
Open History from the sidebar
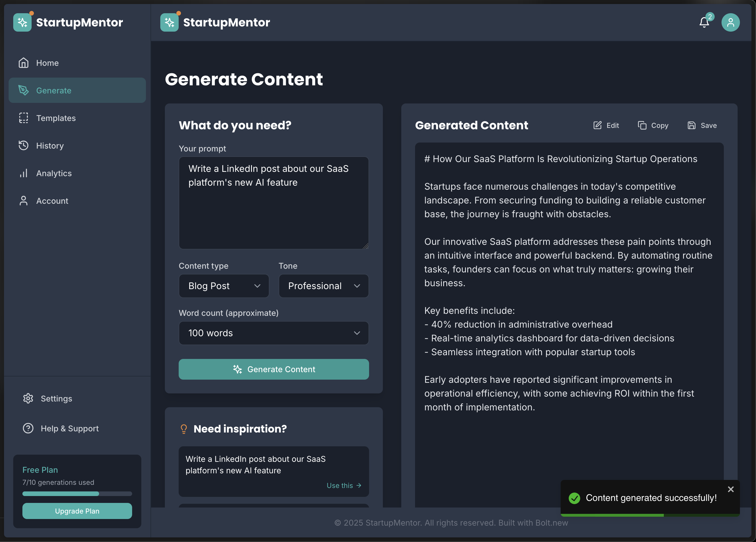click(x=50, y=146)
